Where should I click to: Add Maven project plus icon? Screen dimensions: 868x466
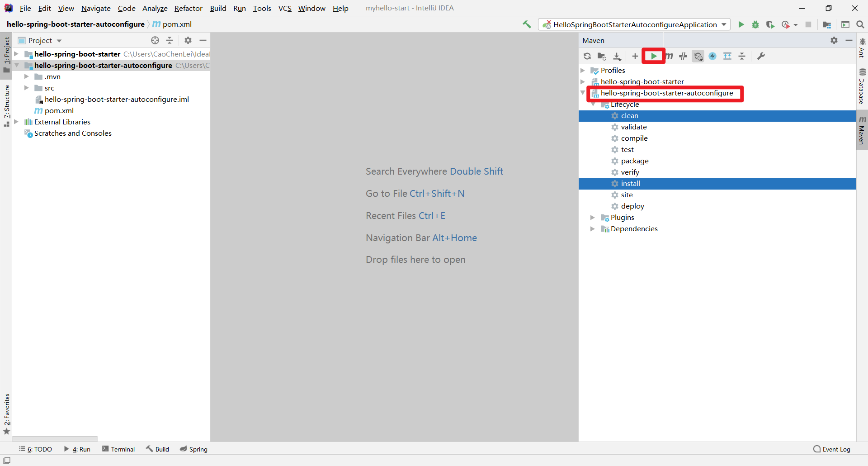tap(635, 56)
